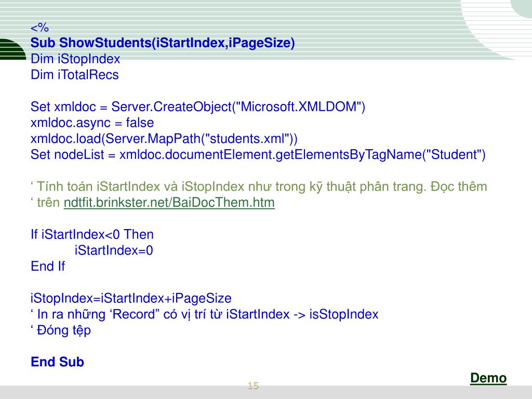Click the Server.CreateObject("Microsoft.XMLDOM") line
Screen dimensions: 532x399
click(x=198, y=107)
